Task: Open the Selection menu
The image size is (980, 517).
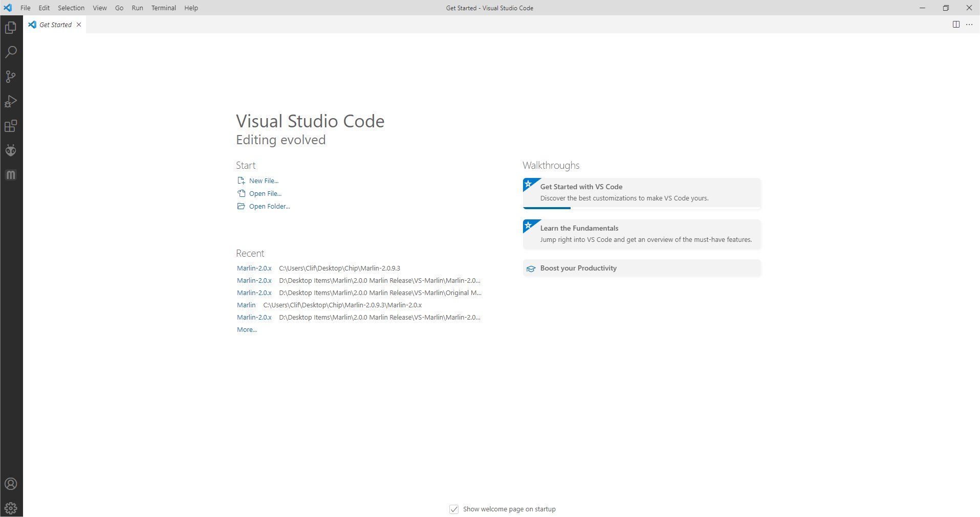Action: [x=71, y=8]
